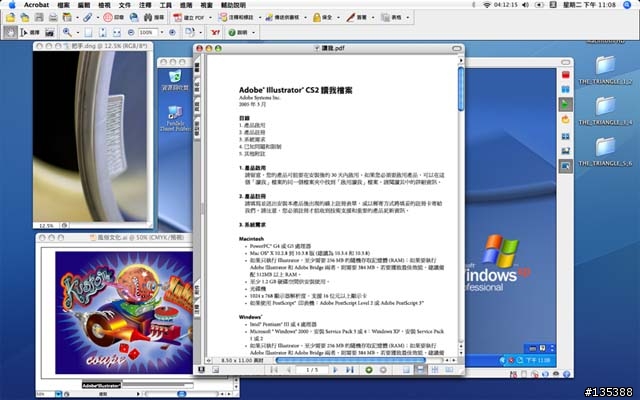Open the THE_TRIANGLE_5_6 desktop folder
This screenshot has height=400, width=640.
(x=605, y=151)
